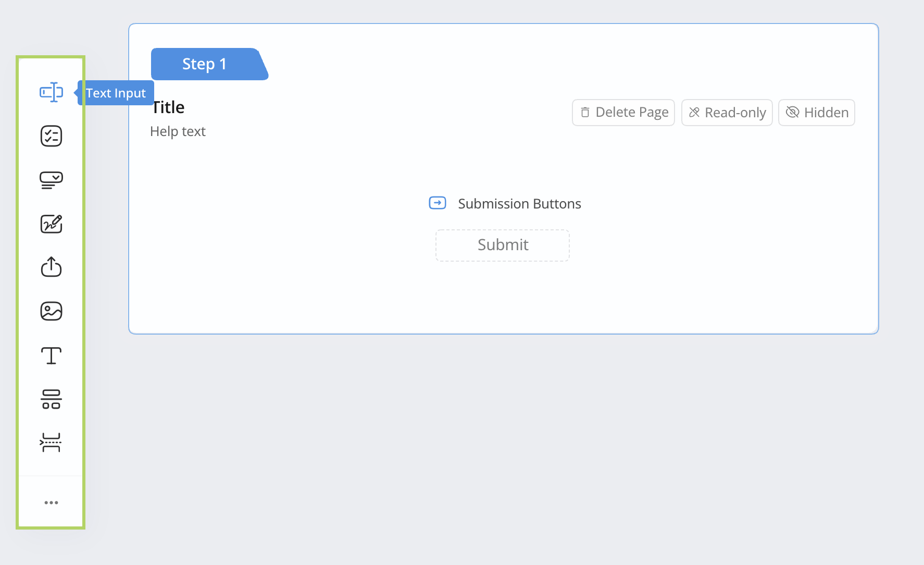Toggle the Read-only option
Screen dimensions: 924x565
click(727, 113)
